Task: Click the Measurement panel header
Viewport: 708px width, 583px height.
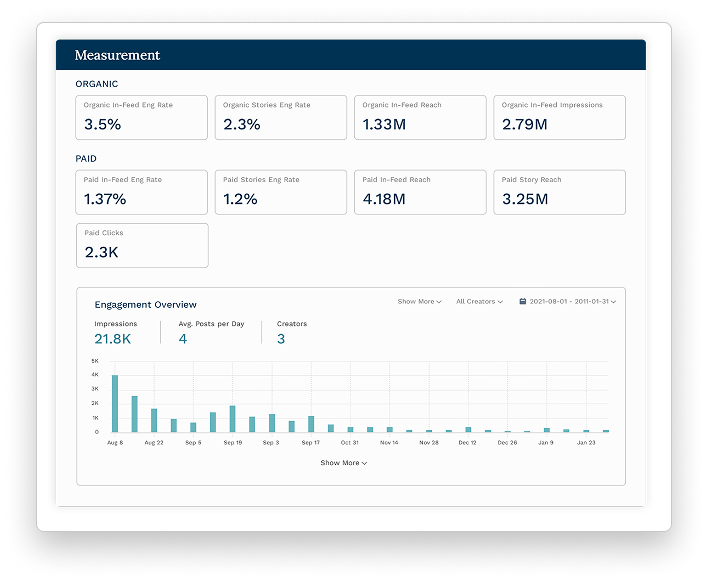Action: click(350, 55)
